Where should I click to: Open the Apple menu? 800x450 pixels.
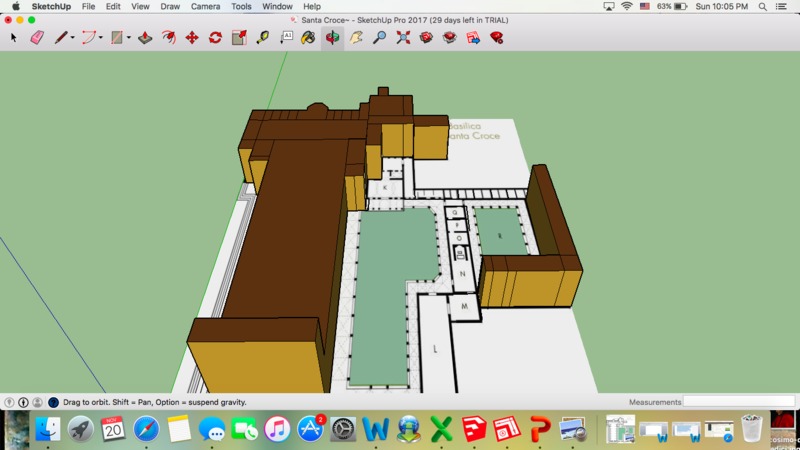16,6
